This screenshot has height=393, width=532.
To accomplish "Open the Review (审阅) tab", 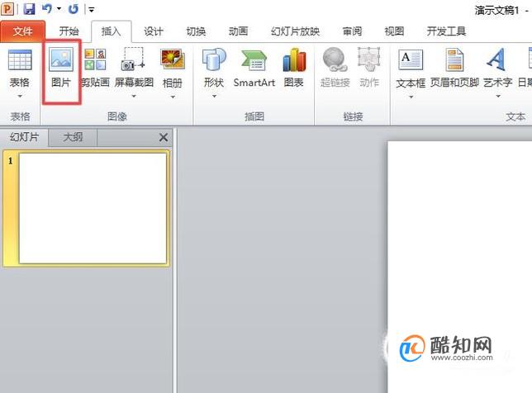I will (x=352, y=31).
